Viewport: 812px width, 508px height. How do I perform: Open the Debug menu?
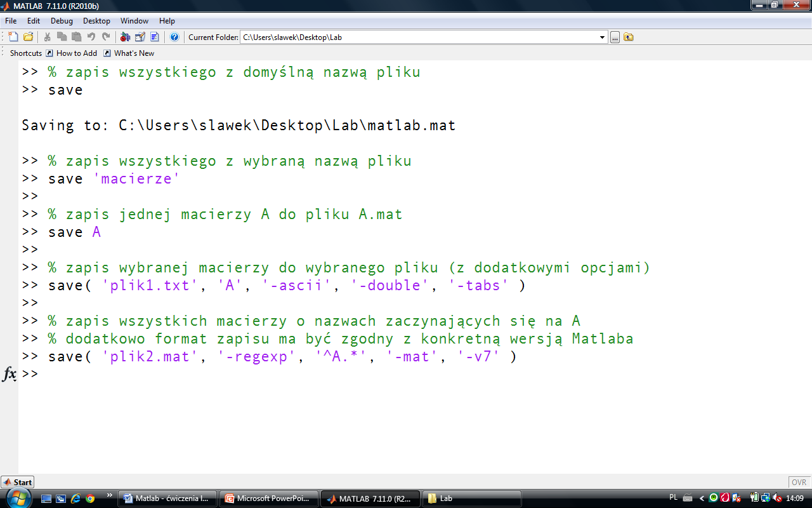point(62,21)
